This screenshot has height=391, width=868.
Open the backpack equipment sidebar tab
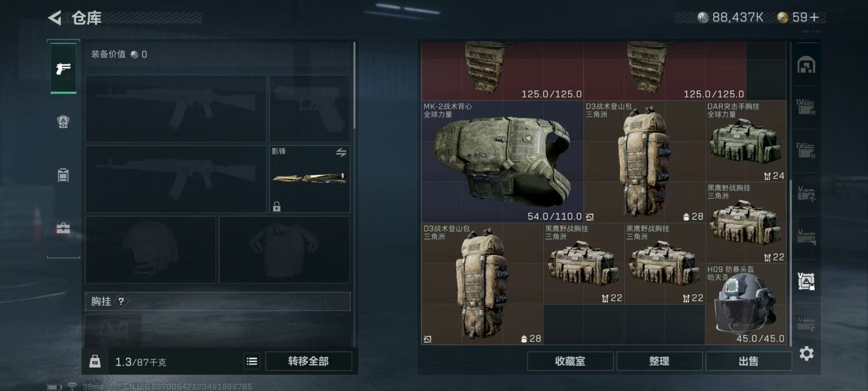click(63, 121)
